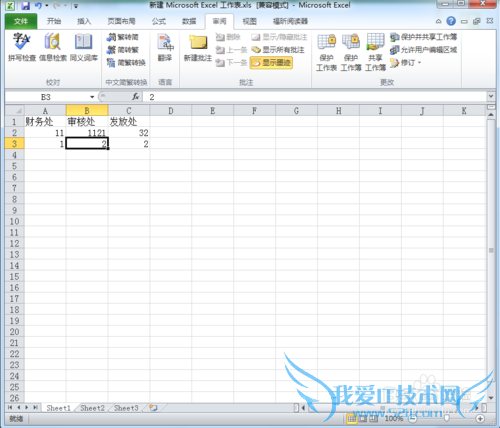This screenshot has width=500, height=428.
Task: Open 简繁转换 conversion options
Action: [126, 63]
